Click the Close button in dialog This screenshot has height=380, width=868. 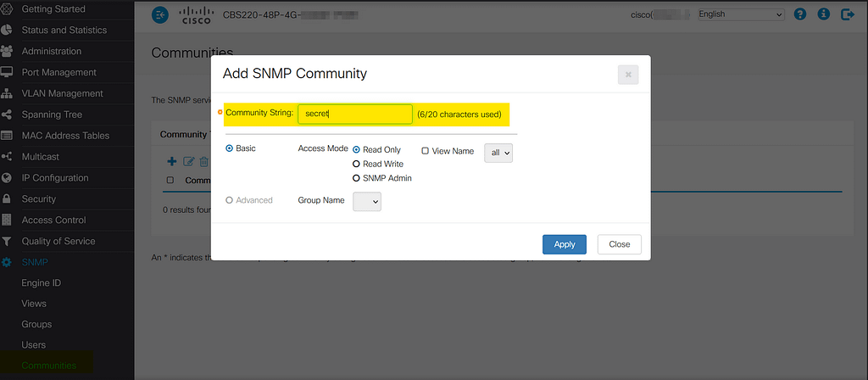click(619, 244)
